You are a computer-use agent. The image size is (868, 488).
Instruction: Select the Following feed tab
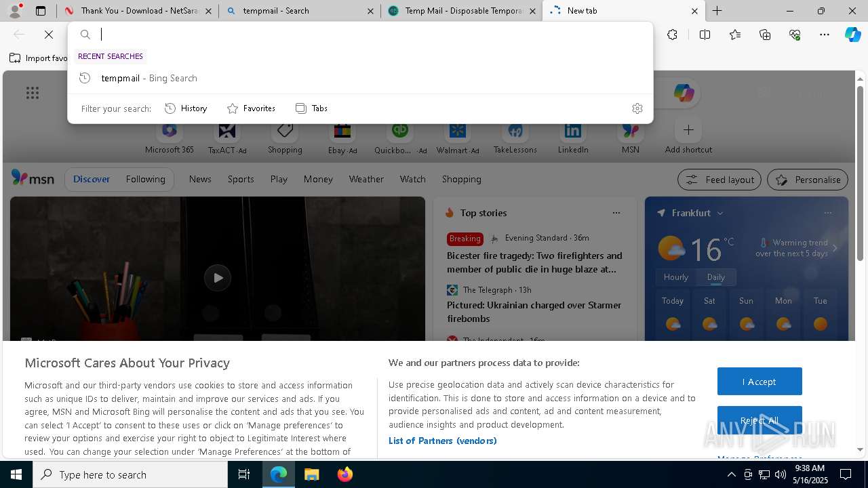pyautogui.click(x=146, y=180)
